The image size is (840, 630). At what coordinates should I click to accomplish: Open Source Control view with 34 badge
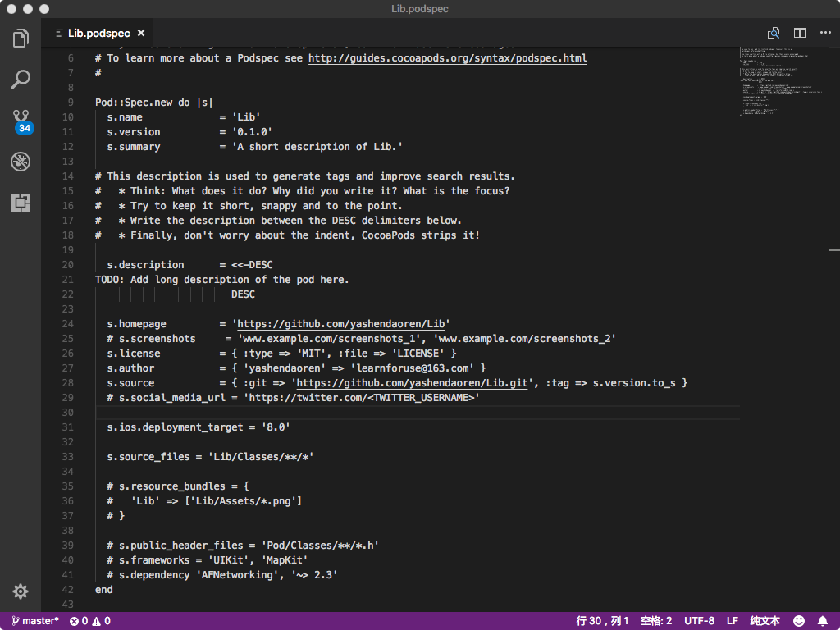21,121
